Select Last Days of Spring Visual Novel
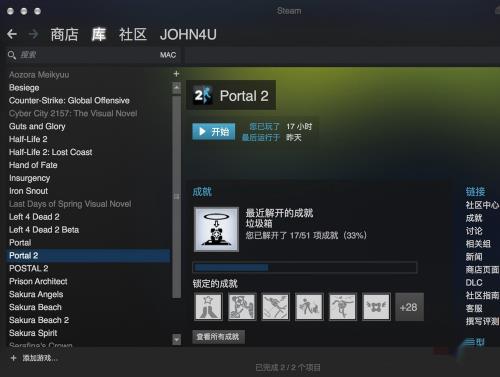Viewport: 500px width, 377px height. pyautogui.click(x=70, y=204)
